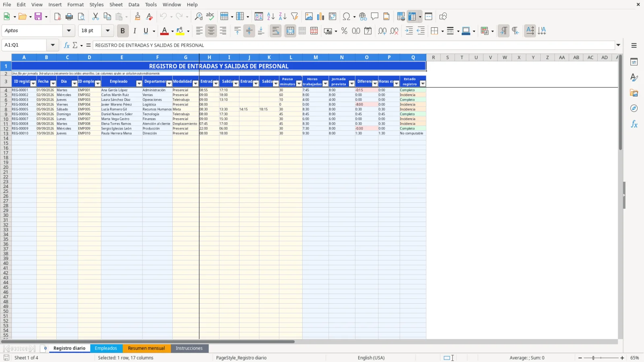Image resolution: width=644 pixels, height=362 pixels.
Task: Toggle Align Top button
Action: (237, 31)
